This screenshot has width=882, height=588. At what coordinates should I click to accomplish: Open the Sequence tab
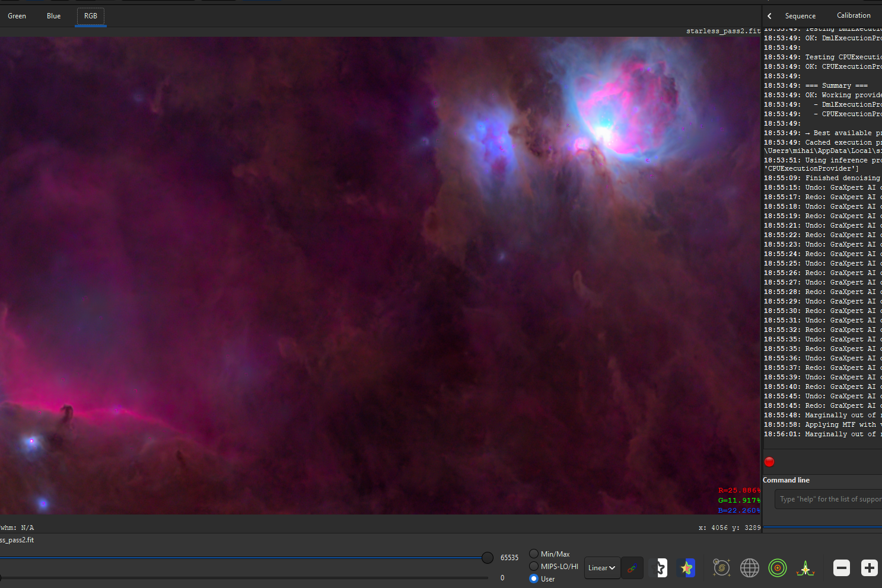click(x=800, y=16)
